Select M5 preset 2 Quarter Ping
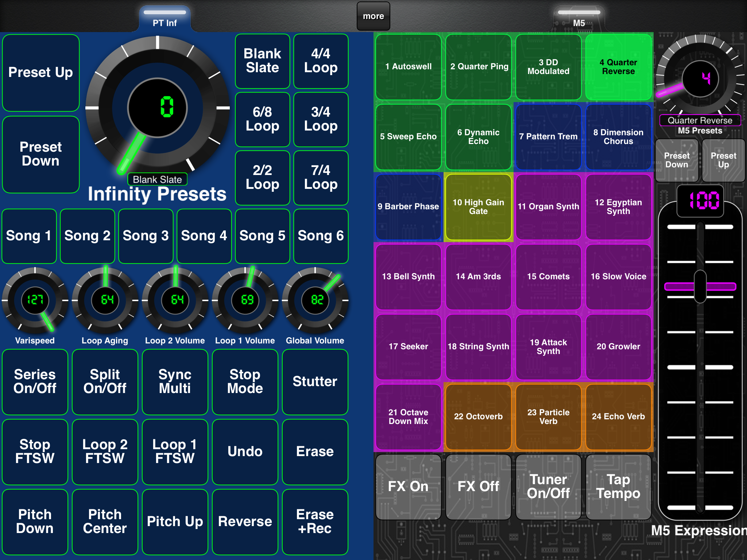Viewport: 747px width, 560px height. [x=479, y=67]
